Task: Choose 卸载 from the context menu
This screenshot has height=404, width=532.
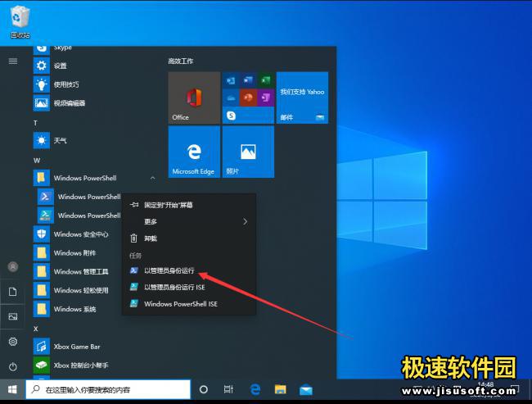Action: pos(189,238)
